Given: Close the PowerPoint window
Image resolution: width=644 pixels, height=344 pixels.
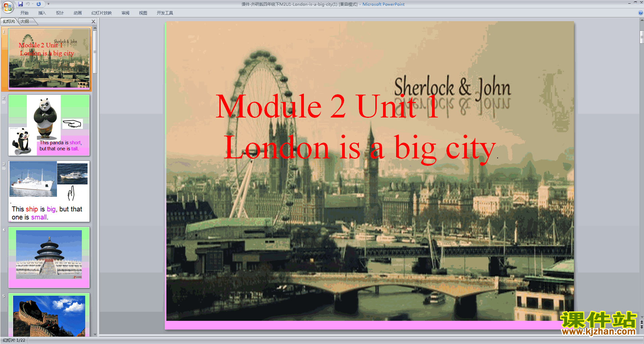Looking at the screenshot, I should pyautogui.click(x=641, y=3).
